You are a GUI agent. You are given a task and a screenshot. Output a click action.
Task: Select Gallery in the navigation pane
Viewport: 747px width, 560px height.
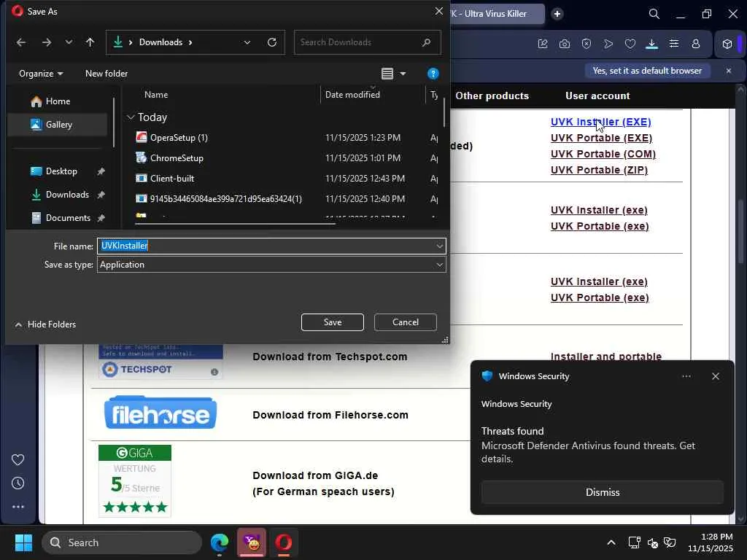[58, 124]
